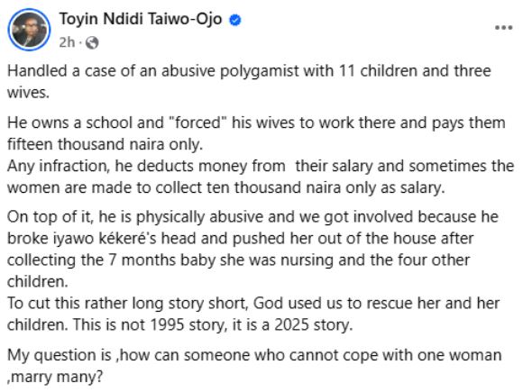Click the word 'wives.' ending first paragraph
This screenshot has height=392, width=532.
28,93
